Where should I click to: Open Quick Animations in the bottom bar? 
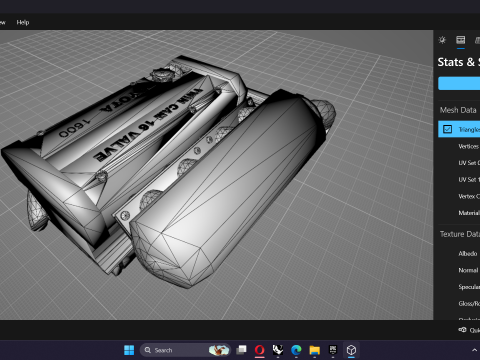pos(469,330)
